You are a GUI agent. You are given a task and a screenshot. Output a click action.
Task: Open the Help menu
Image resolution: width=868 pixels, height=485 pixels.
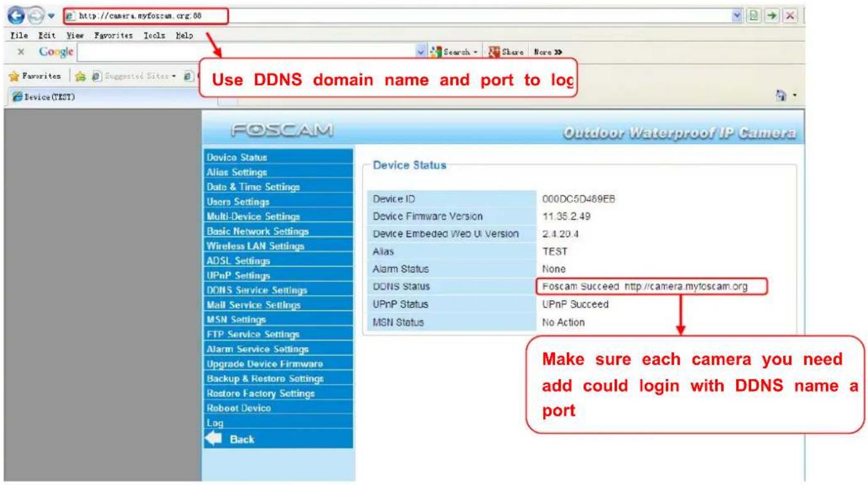184,36
